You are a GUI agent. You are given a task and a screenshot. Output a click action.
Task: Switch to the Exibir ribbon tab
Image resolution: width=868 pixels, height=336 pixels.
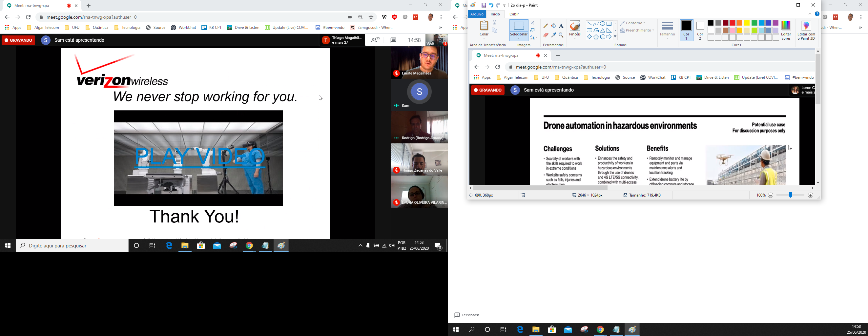tap(514, 14)
